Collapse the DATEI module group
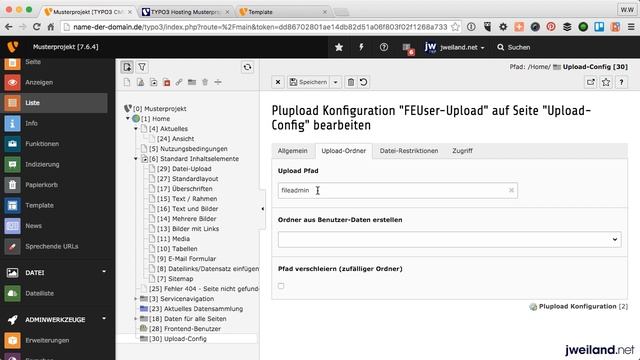 pyautogui.click(x=104, y=272)
